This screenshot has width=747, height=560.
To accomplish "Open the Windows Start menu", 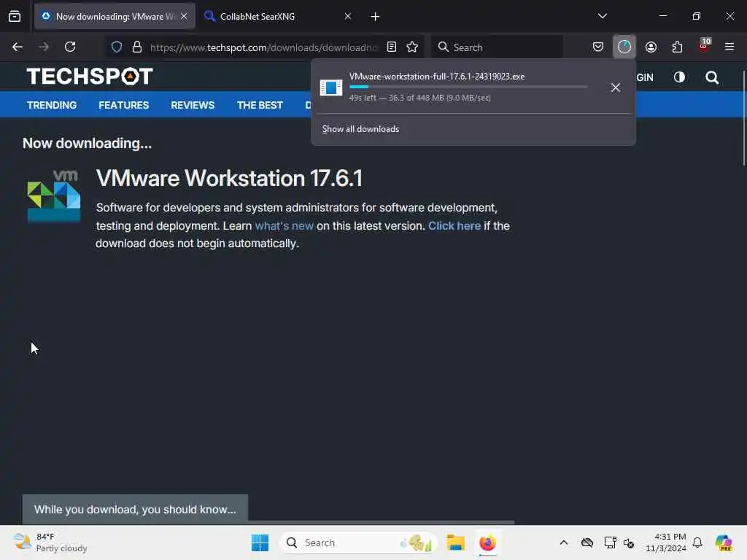I will (260, 542).
